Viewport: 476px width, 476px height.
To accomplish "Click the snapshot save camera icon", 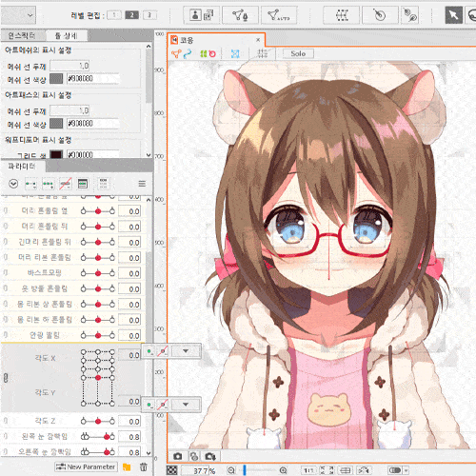I will click(x=210, y=456).
